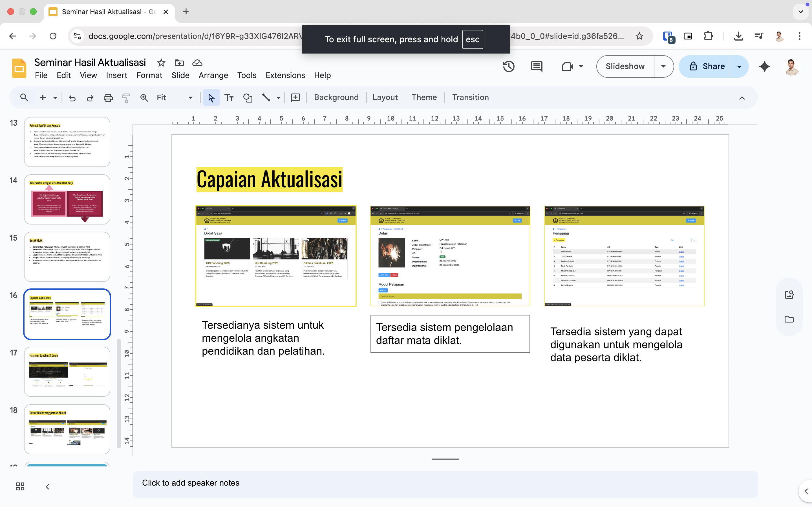Image resolution: width=812 pixels, height=507 pixels.
Task: Open the Arrange menu
Action: click(213, 75)
